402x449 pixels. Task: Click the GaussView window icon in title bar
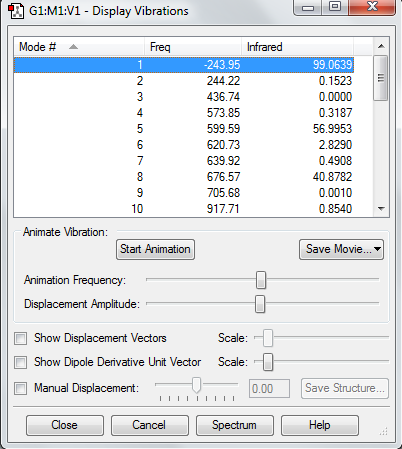[x=16, y=11]
